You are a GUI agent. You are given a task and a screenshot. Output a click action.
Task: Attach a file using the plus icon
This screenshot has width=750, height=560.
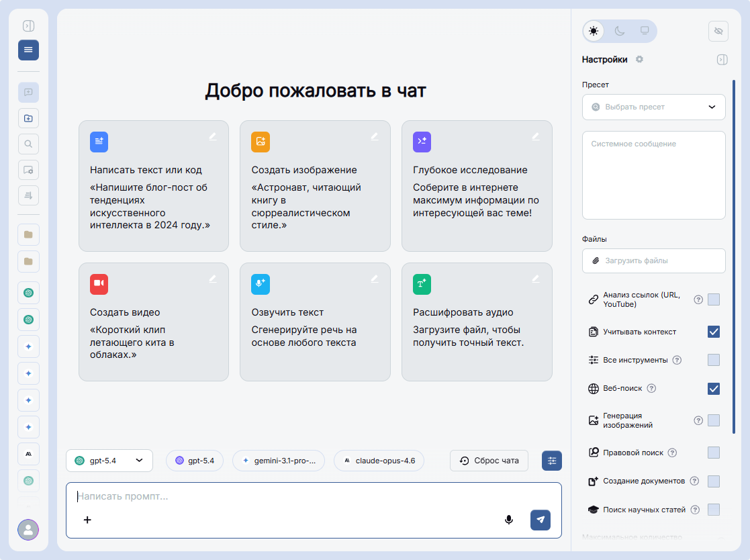[87, 520]
